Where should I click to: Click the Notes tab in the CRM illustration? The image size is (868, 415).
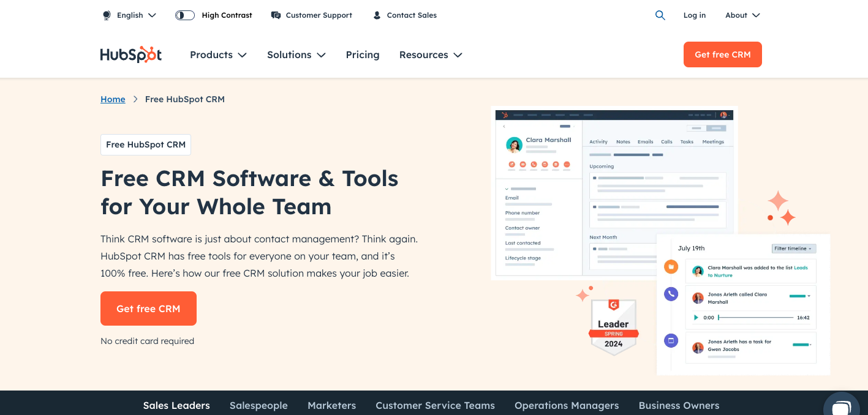coord(623,142)
